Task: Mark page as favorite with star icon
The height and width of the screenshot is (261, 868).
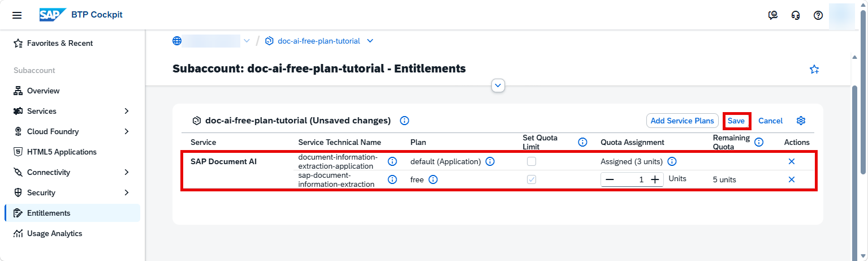Action: (x=814, y=69)
